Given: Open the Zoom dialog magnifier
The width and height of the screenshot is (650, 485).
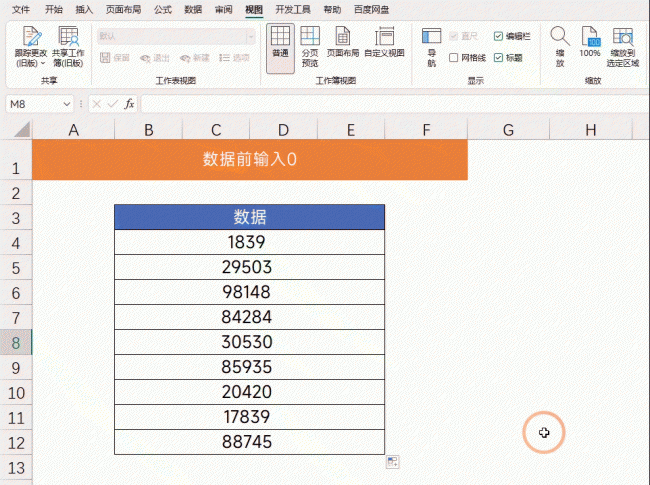Looking at the screenshot, I should point(560,46).
